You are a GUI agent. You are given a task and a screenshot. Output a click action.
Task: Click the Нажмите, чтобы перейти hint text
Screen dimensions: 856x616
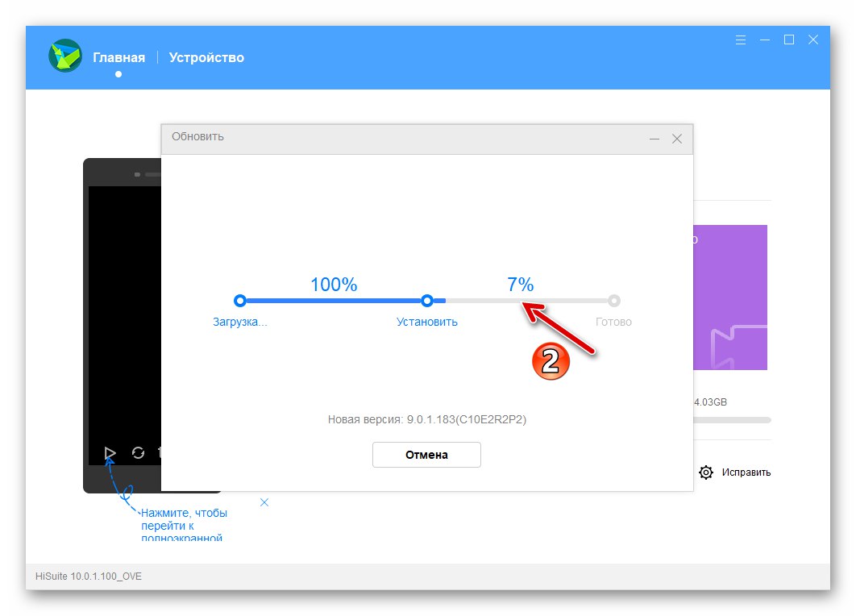click(184, 526)
